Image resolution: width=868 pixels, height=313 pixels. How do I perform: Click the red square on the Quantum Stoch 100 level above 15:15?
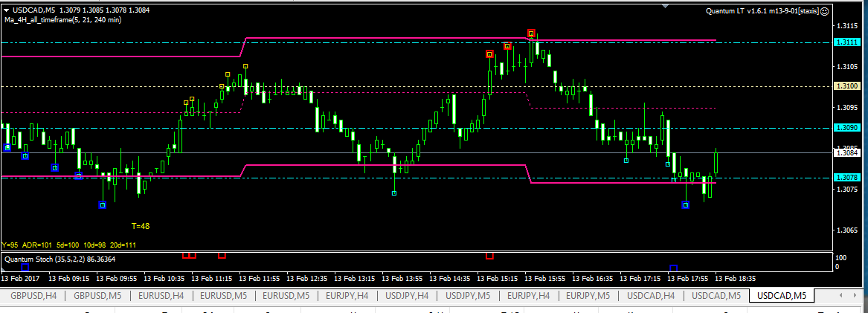[489, 256]
